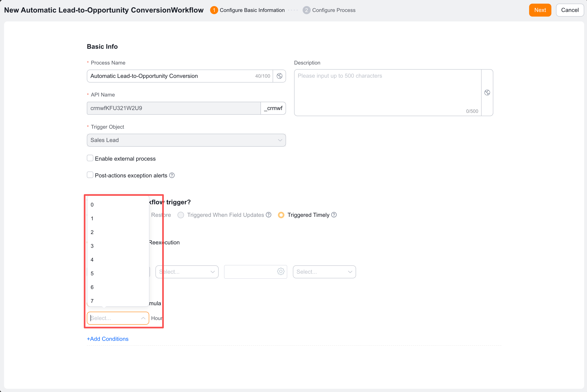This screenshot has height=392, width=587.
Task: Choose 2 from the hour list
Action: pyautogui.click(x=118, y=232)
